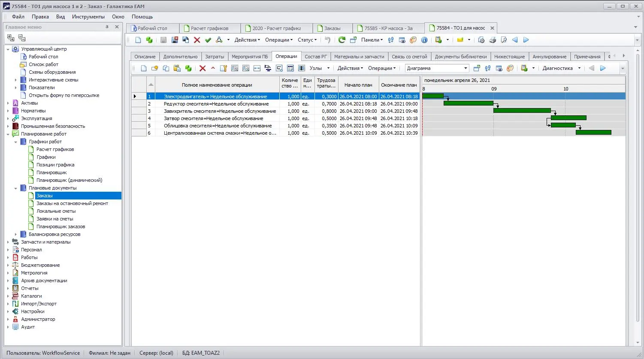Click the undo arrow icon in main toolbar
The image size is (644, 359).
coord(328,40)
